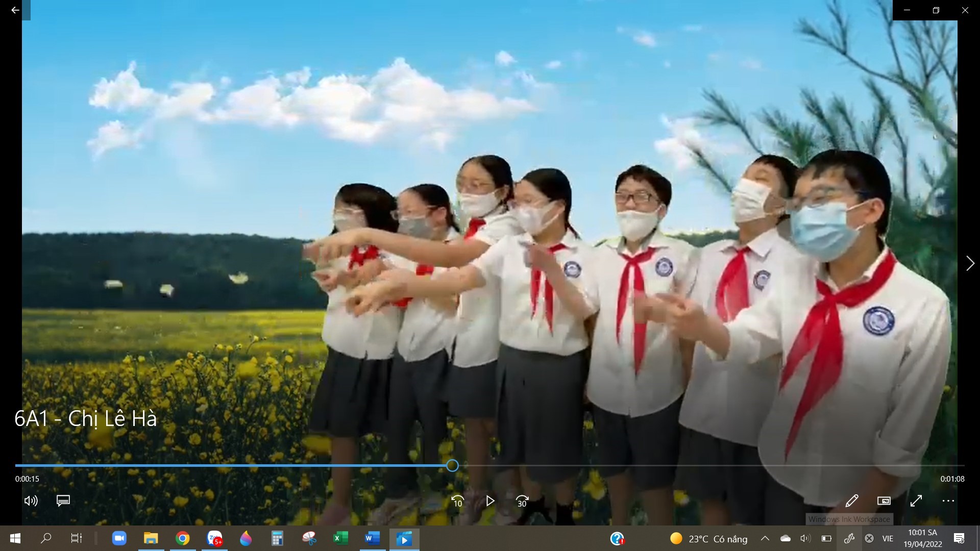Open Google Chrome from the taskbar

(x=182, y=538)
